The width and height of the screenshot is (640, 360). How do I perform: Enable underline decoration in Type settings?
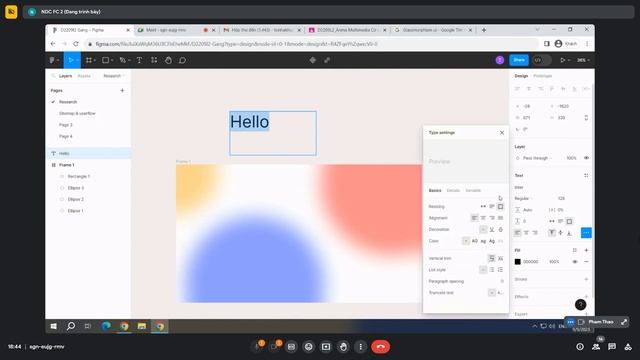(x=492, y=229)
